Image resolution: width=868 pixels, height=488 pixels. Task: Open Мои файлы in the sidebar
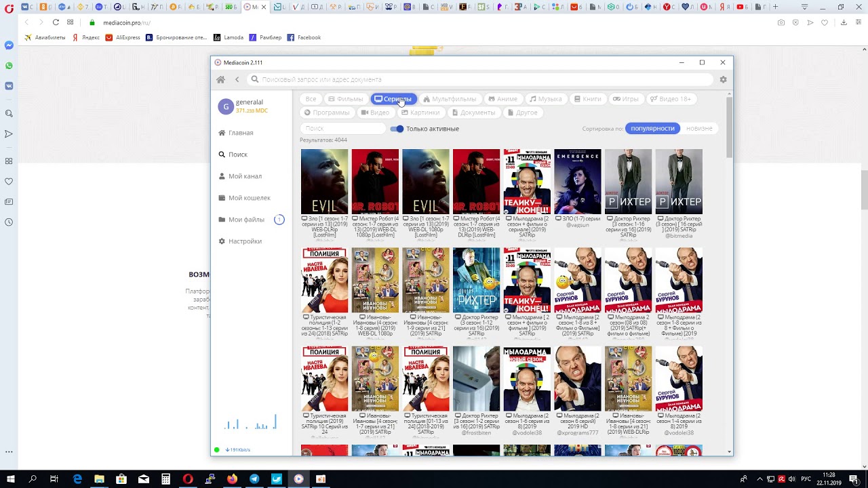(241, 220)
